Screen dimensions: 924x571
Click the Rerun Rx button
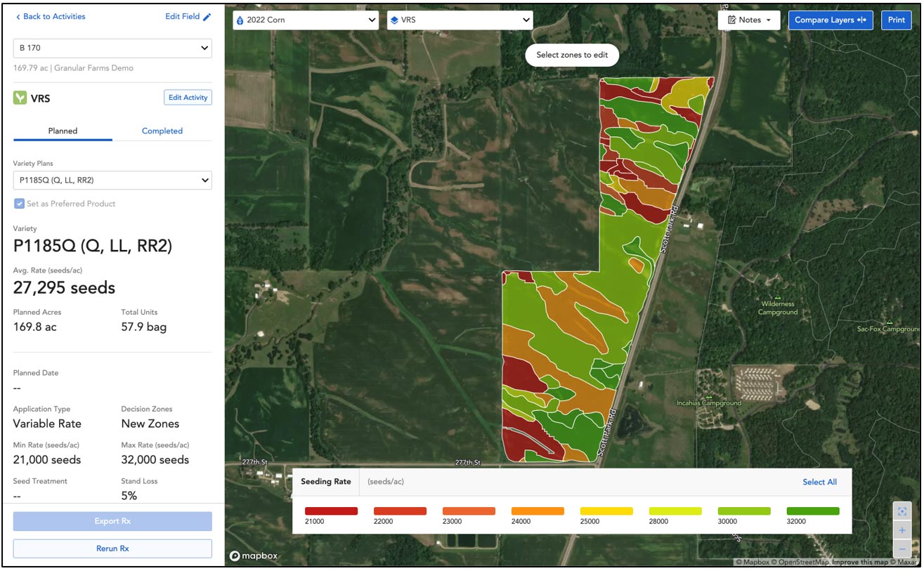112,549
